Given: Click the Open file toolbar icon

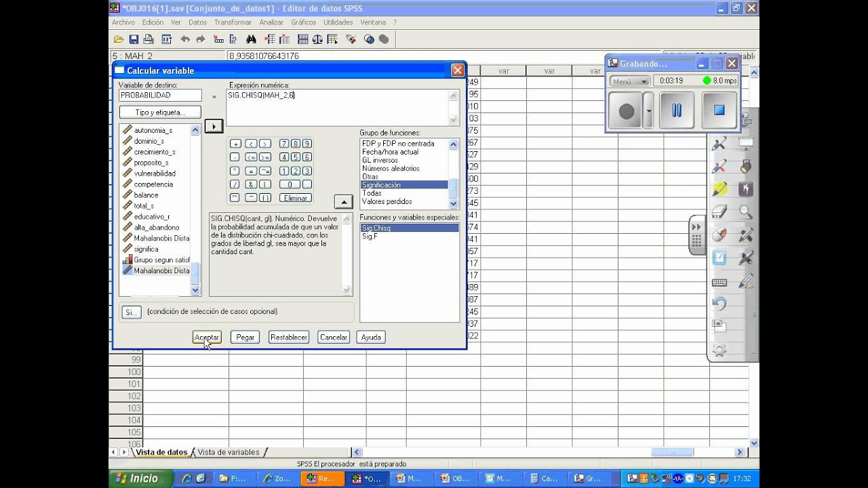Looking at the screenshot, I should click(x=119, y=39).
